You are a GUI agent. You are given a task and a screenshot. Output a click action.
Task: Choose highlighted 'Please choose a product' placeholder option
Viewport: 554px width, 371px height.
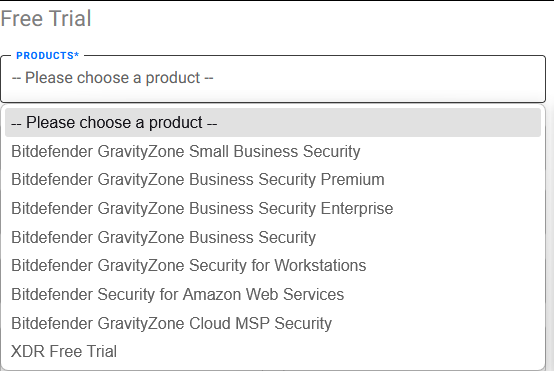(x=273, y=123)
